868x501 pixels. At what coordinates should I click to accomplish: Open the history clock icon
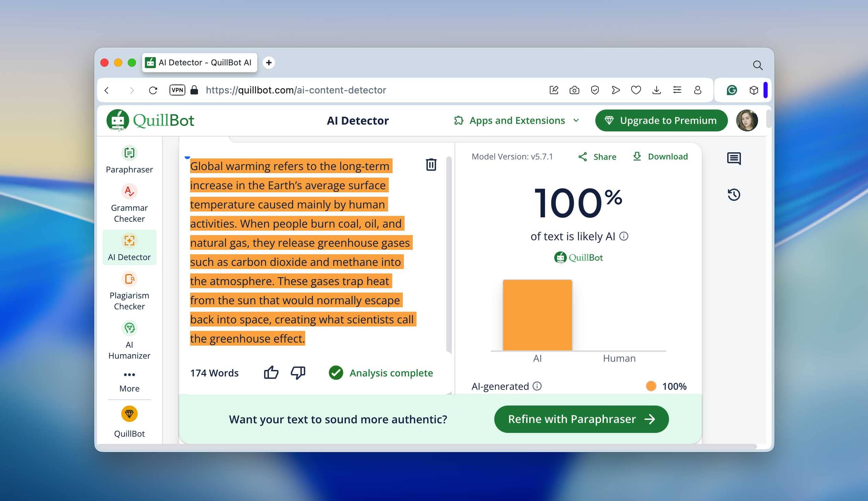[x=734, y=195]
